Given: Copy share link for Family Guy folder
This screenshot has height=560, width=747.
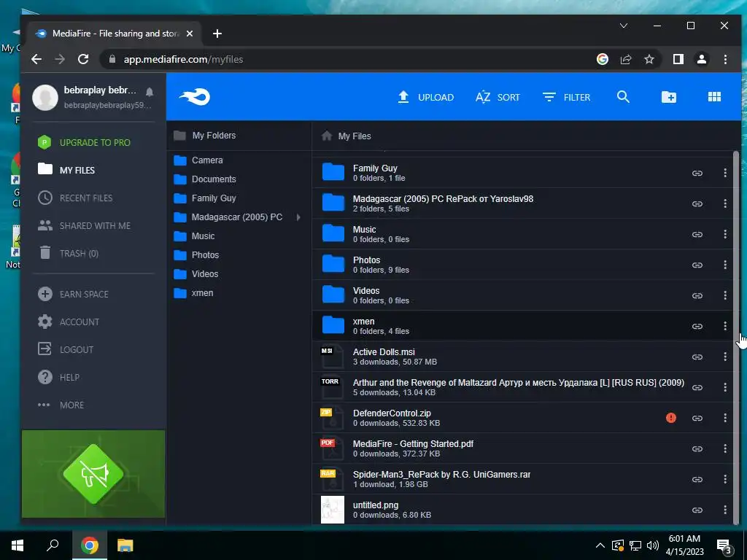Looking at the screenshot, I should point(697,173).
